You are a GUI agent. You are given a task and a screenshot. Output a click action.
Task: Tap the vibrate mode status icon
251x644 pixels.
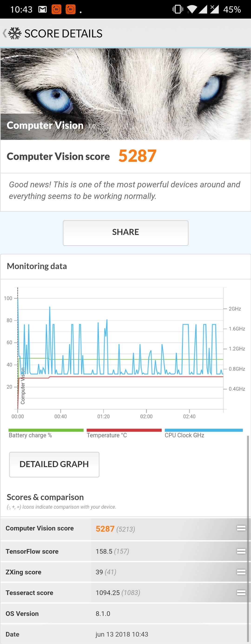point(177,10)
